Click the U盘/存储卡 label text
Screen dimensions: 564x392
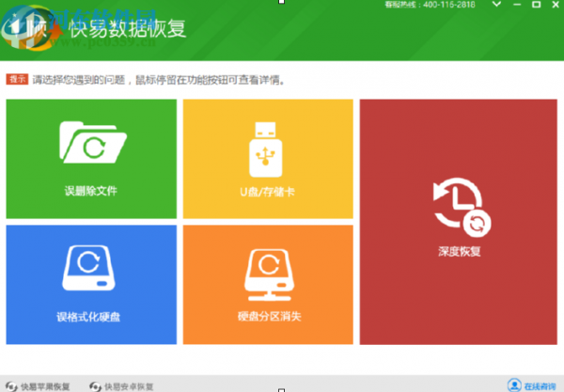pos(267,192)
